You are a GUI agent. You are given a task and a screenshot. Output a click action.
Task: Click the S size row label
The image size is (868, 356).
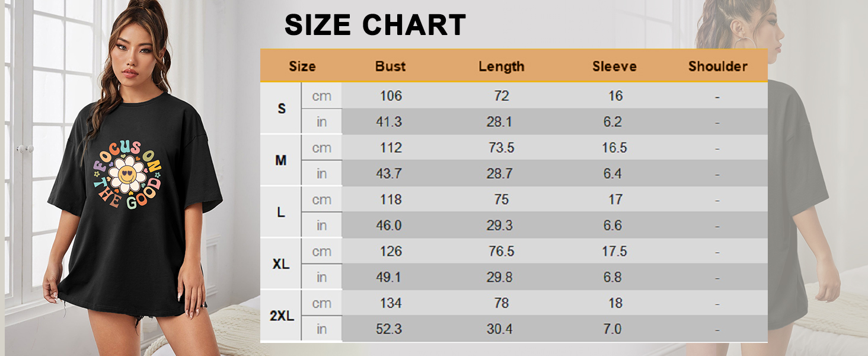[x=282, y=109]
